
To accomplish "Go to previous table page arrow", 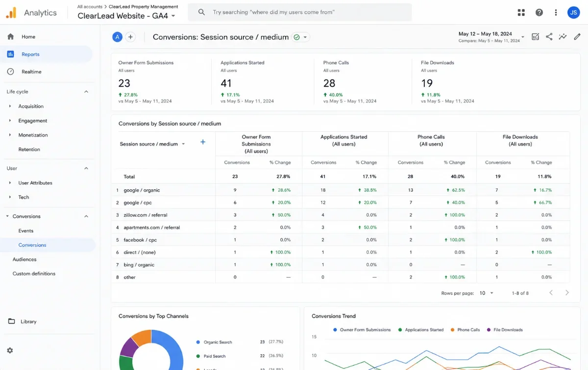I will coord(551,293).
